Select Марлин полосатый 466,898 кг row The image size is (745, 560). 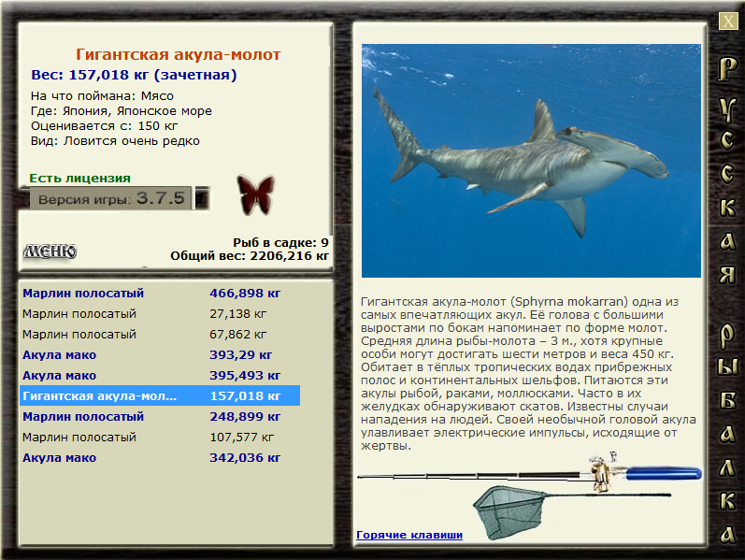coord(160,294)
